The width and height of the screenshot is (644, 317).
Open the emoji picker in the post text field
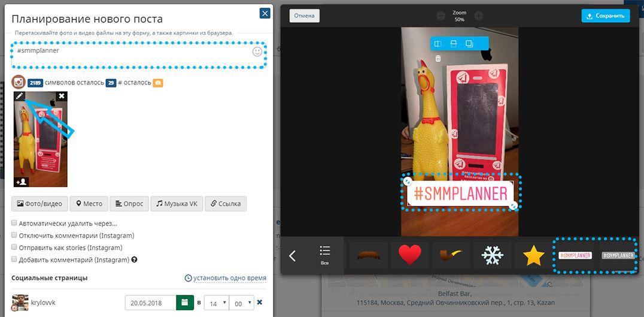point(257,52)
